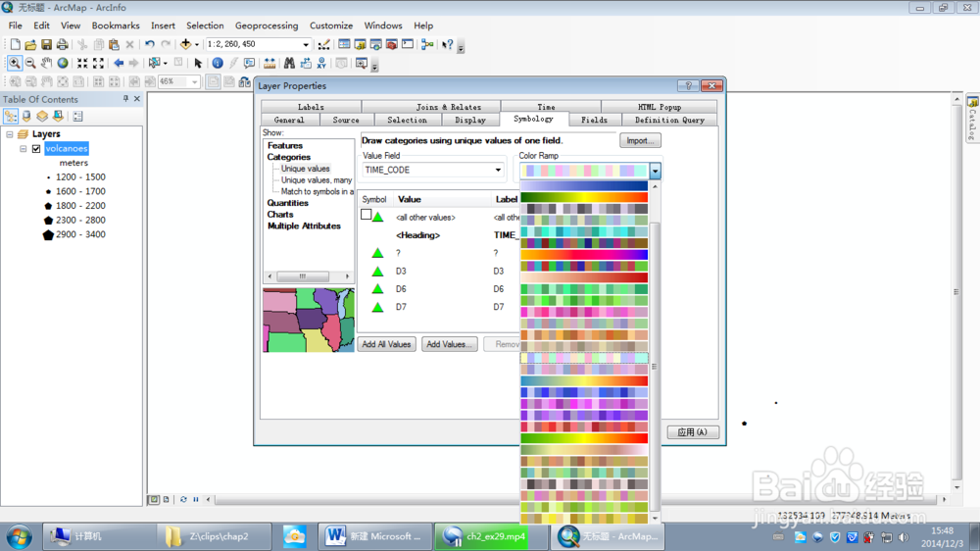980x551 pixels.
Task: Switch to the Fields tab
Action: click(594, 120)
